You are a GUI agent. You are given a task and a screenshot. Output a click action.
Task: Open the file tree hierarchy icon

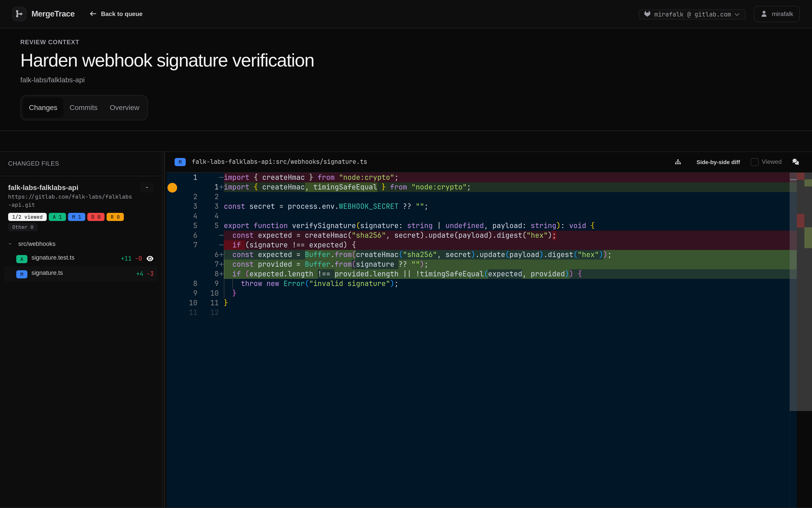[678, 162]
